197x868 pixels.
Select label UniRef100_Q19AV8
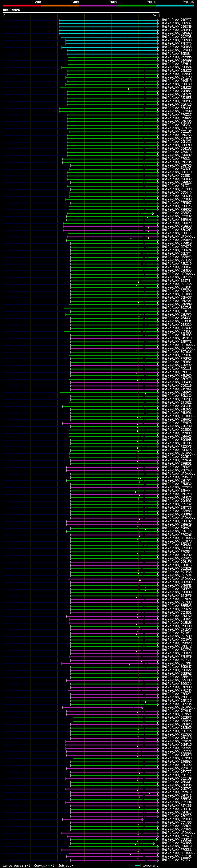tap(177, 240)
